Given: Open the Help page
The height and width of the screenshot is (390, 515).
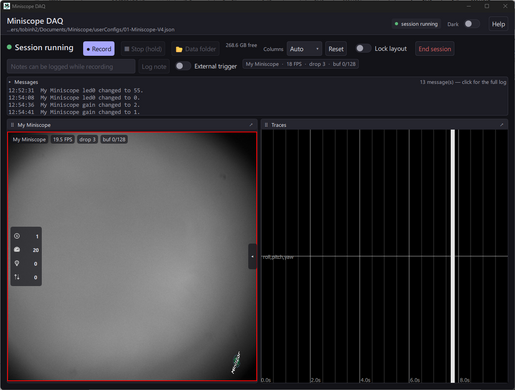Looking at the screenshot, I should click(x=498, y=24).
